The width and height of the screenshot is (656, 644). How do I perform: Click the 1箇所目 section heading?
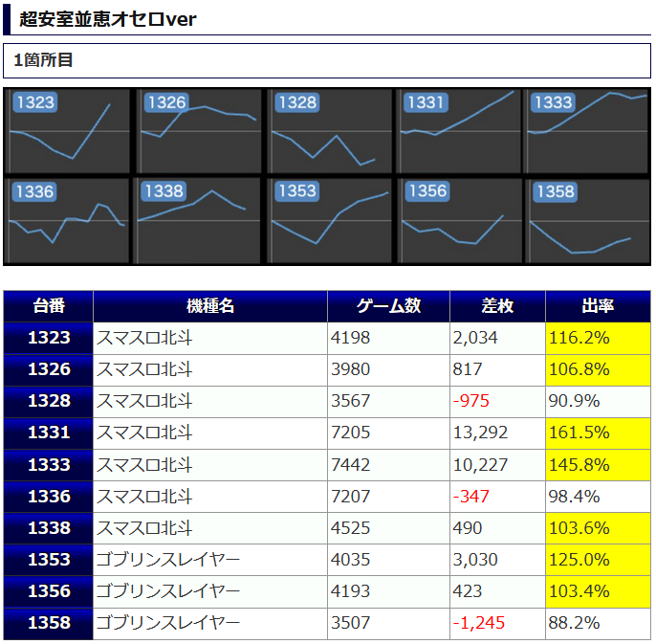[x=44, y=60]
